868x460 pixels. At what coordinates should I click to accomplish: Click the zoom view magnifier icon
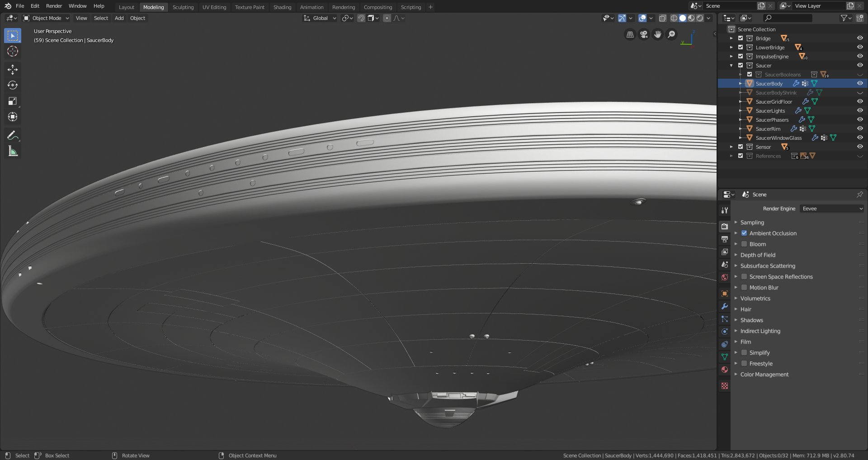(x=672, y=34)
